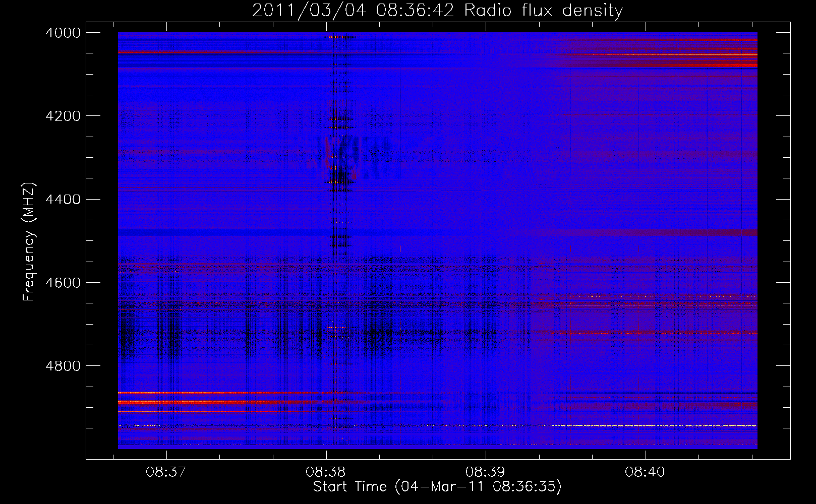Screen dimensions: 816x504
Task: Click the plot title '2011/03/04 08:36:42 Radio flux density'
Action: pos(437,10)
